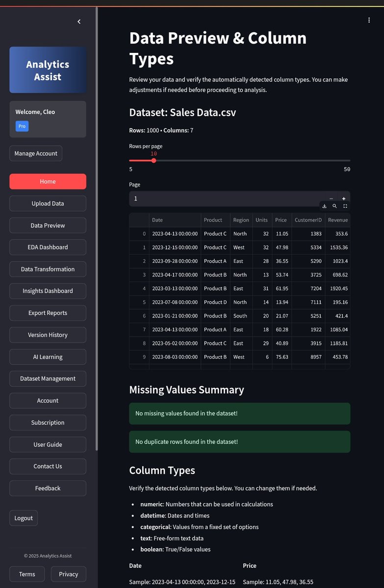This screenshot has height=588, width=384.
Task: Select the Product D cell
Action: [x=216, y=302]
